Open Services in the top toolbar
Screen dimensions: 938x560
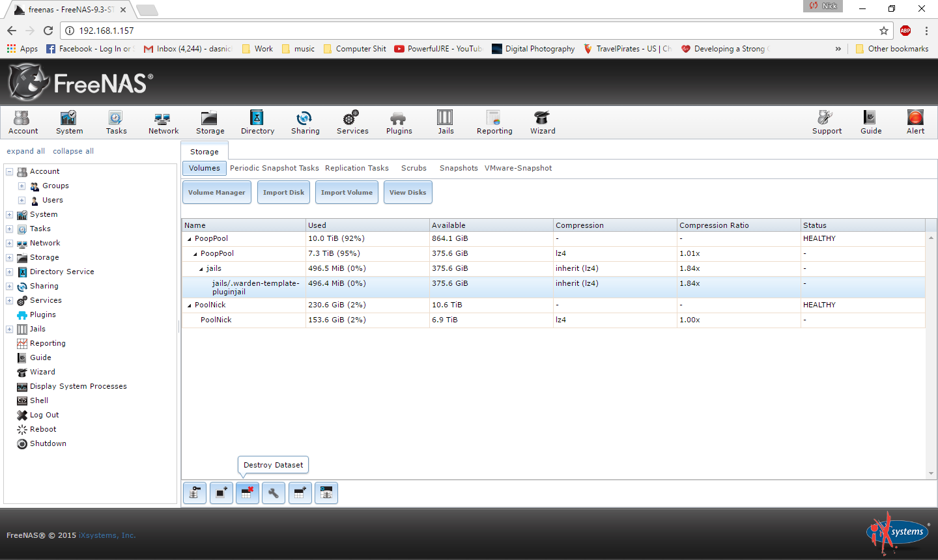(x=352, y=122)
